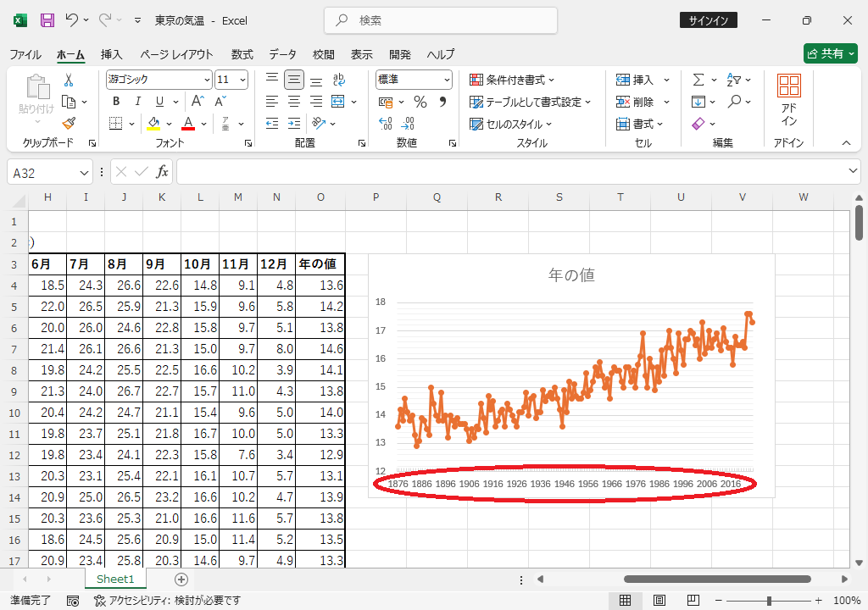Click the Sign in button
This screenshot has height=610, width=868.
tap(708, 20)
